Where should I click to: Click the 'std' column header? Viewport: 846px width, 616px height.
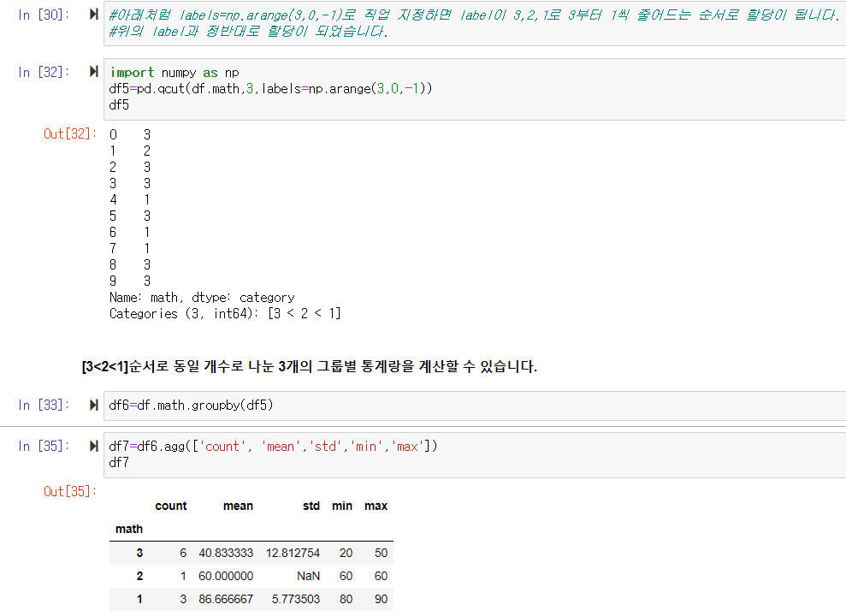pyautogui.click(x=311, y=506)
